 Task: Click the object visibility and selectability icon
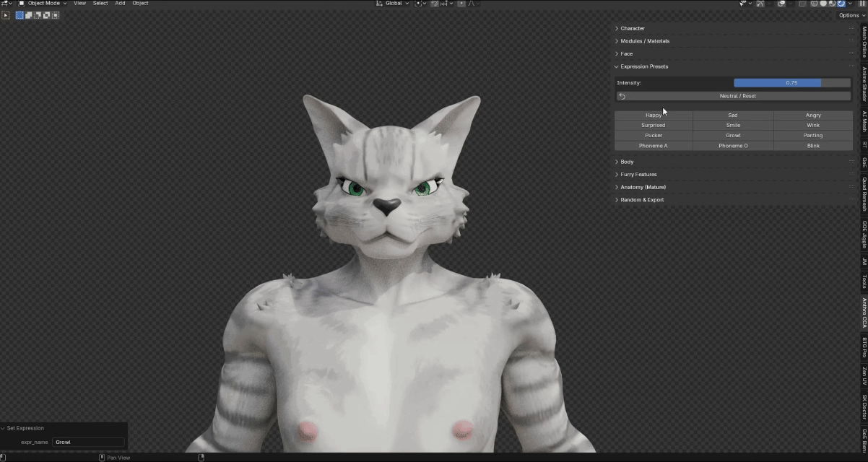click(x=742, y=4)
